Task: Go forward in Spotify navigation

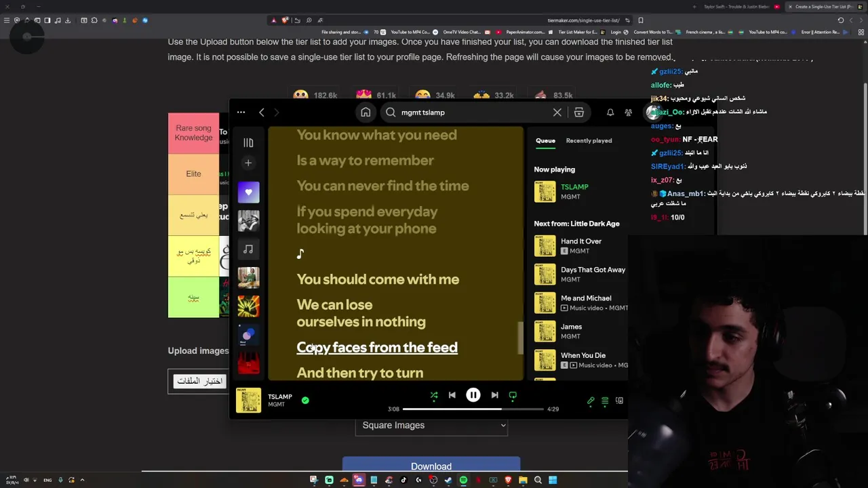Action: (x=276, y=113)
